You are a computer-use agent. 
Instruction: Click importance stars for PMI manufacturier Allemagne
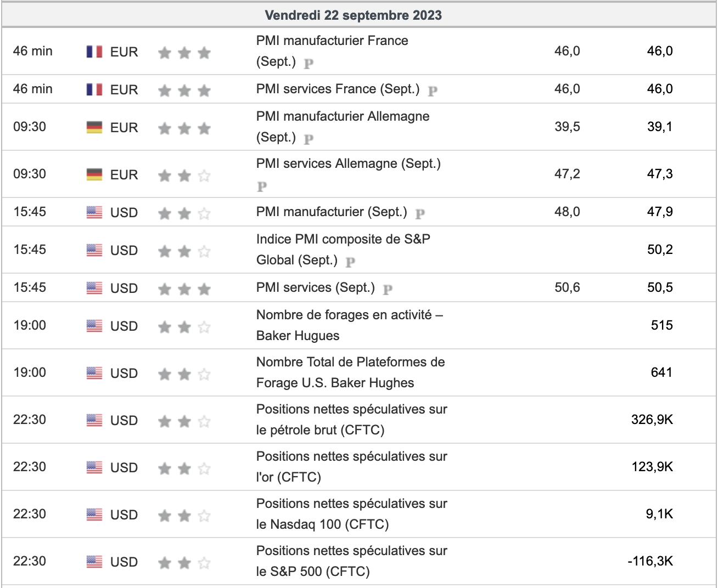coord(184,128)
